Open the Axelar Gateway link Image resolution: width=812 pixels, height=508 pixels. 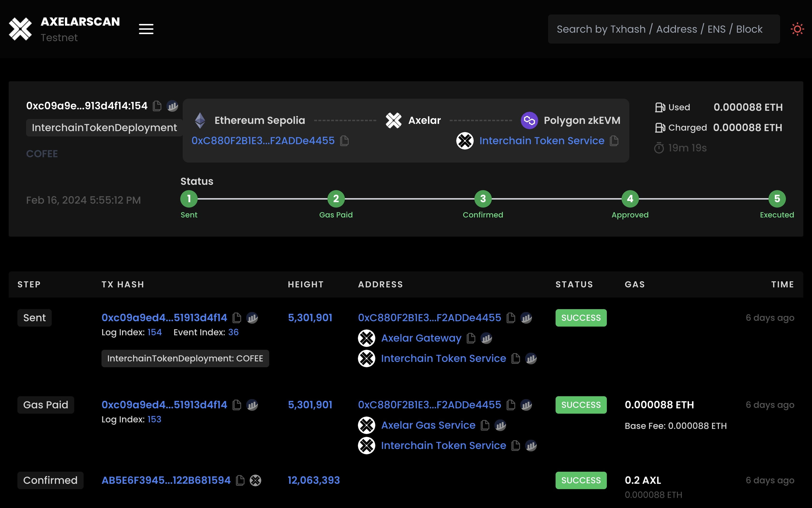point(421,338)
